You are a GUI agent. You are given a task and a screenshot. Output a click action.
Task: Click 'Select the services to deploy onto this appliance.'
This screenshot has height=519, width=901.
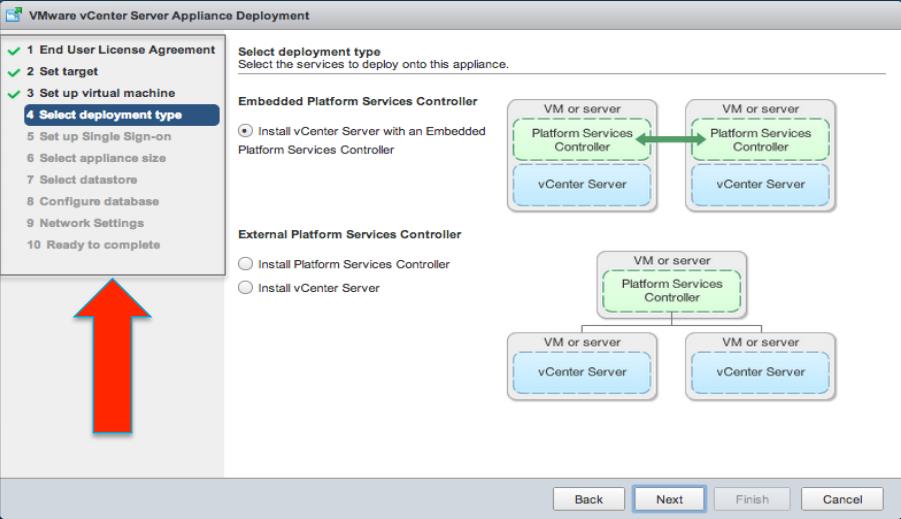click(373, 64)
